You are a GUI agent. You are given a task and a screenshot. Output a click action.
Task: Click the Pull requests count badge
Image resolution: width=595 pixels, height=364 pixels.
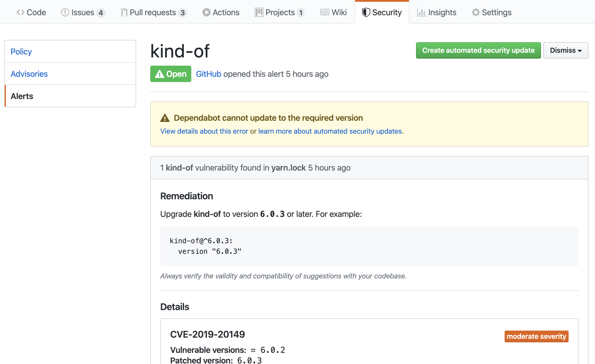coord(182,13)
